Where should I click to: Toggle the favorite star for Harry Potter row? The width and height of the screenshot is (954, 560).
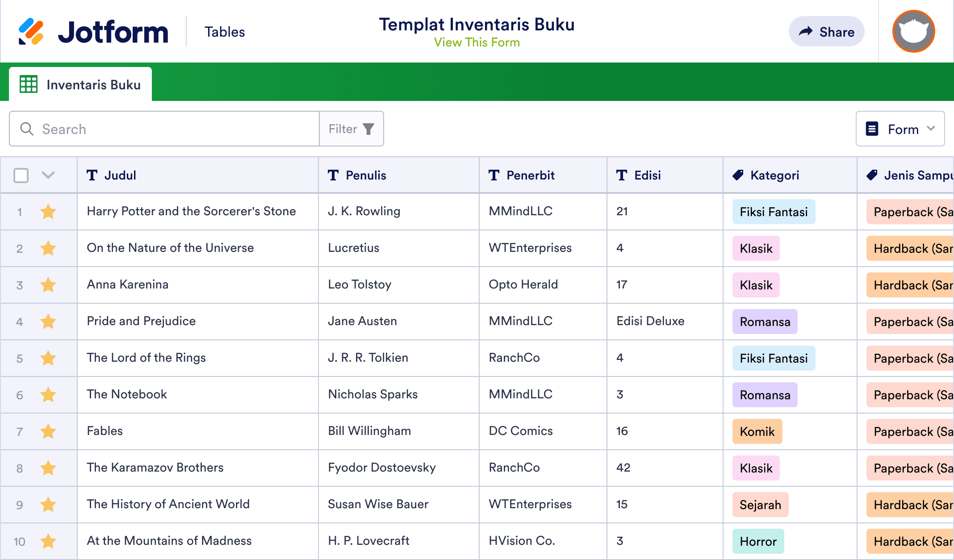click(x=48, y=212)
